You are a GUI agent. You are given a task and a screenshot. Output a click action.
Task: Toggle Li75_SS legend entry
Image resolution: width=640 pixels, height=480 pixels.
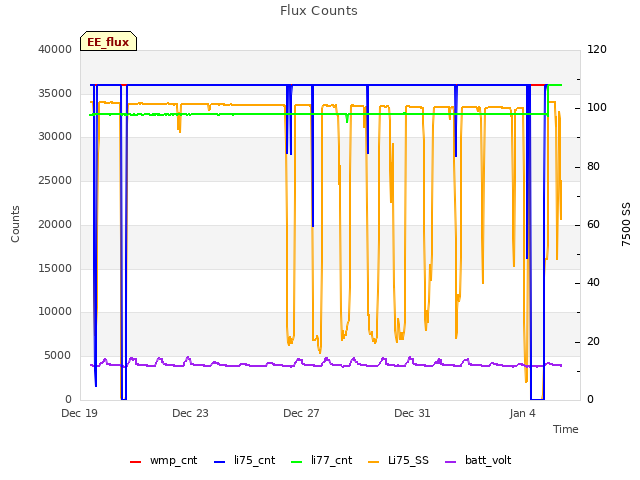point(398,460)
